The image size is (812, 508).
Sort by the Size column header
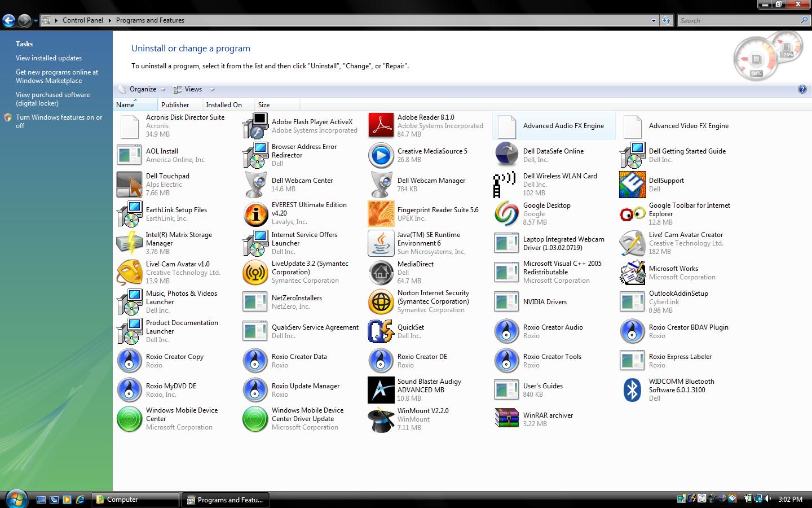tap(277, 105)
